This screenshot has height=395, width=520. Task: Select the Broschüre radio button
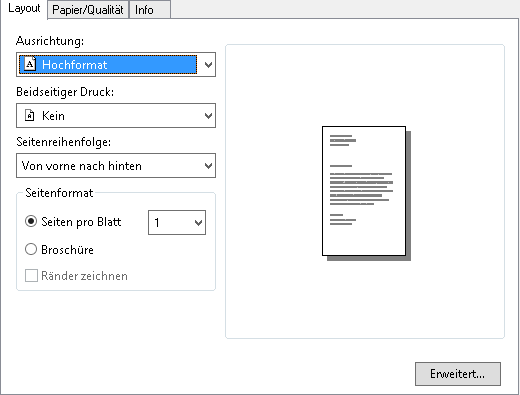[x=31, y=249]
